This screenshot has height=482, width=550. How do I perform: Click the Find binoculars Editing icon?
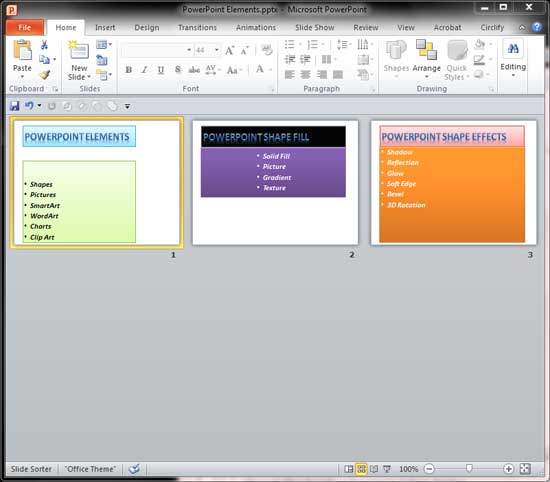pos(513,49)
